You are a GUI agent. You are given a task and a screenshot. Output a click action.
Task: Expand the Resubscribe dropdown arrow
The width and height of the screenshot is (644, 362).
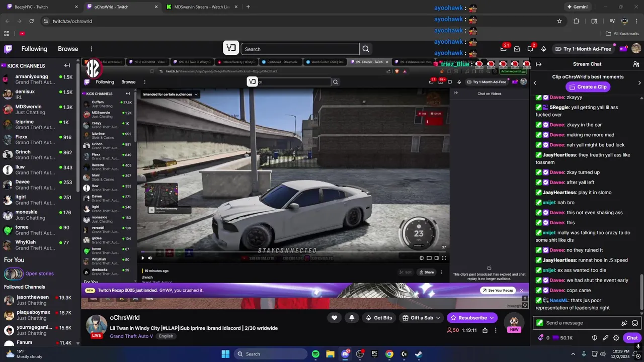pos(492,318)
